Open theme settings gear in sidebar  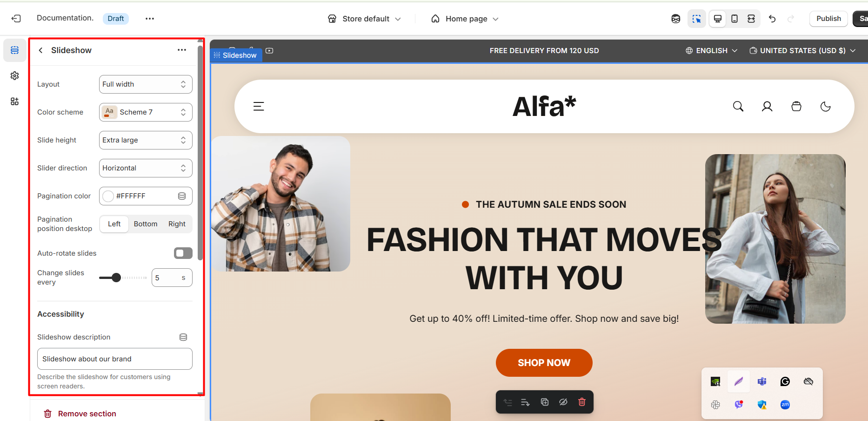(x=15, y=75)
